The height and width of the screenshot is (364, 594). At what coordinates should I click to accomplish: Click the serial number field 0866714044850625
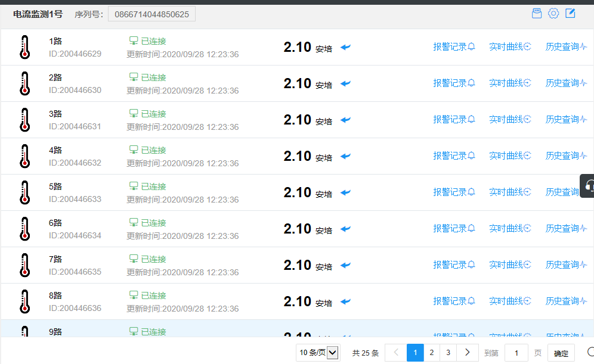(x=151, y=14)
